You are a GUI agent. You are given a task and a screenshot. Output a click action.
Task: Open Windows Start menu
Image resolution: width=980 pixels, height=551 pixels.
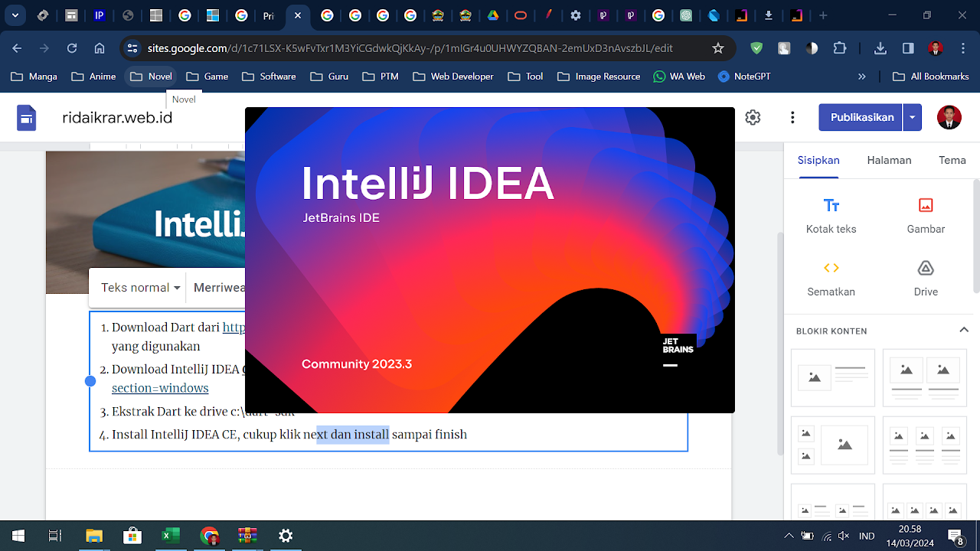tap(18, 536)
